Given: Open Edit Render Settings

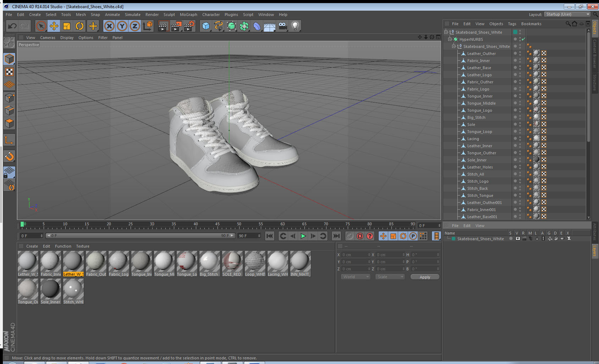Looking at the screenshot, I should click(x=189, y=26).
